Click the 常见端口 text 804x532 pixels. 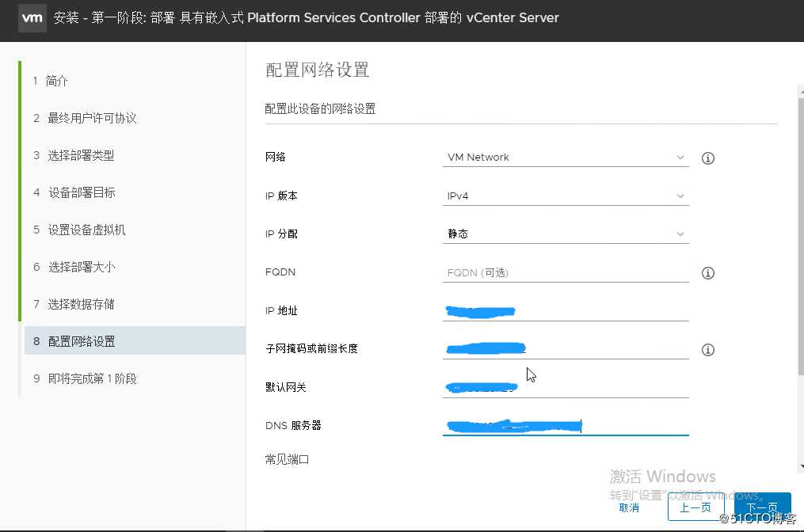click(x=287, y=459)
